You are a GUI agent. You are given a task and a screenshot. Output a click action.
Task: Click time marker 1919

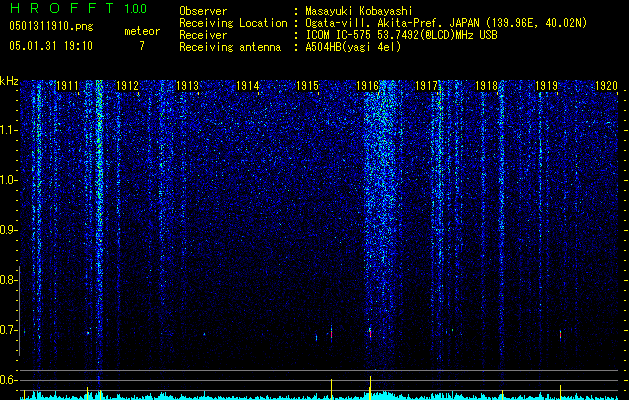tap(546, 86)
